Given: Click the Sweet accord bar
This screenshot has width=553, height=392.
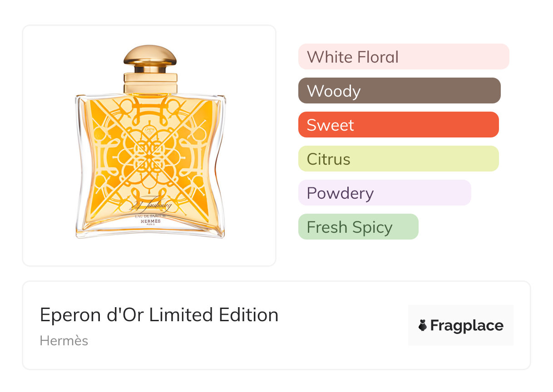Looking at the screenshot, I should click(x=398, y=125).
